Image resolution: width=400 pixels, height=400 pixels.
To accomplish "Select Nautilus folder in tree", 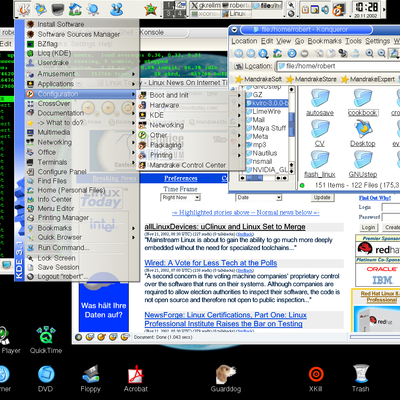I will [x=261, y=153].
